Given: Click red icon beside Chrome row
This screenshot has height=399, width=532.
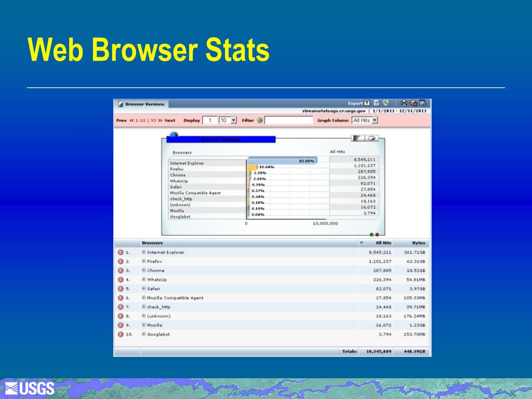Looking at the screenshot, I should pyautogui.click(x=121, y=271).
